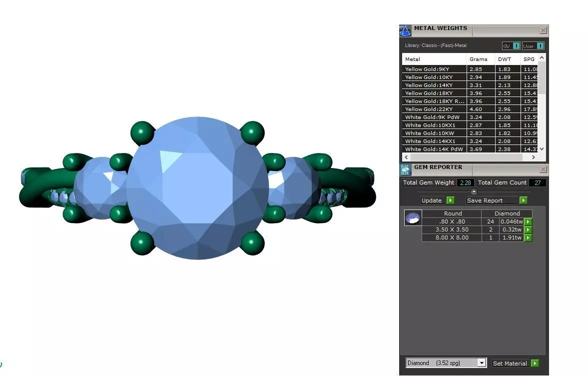The image size is (588, 377).
Task: Click the large center blue gemstone
Action: (198, 187)
